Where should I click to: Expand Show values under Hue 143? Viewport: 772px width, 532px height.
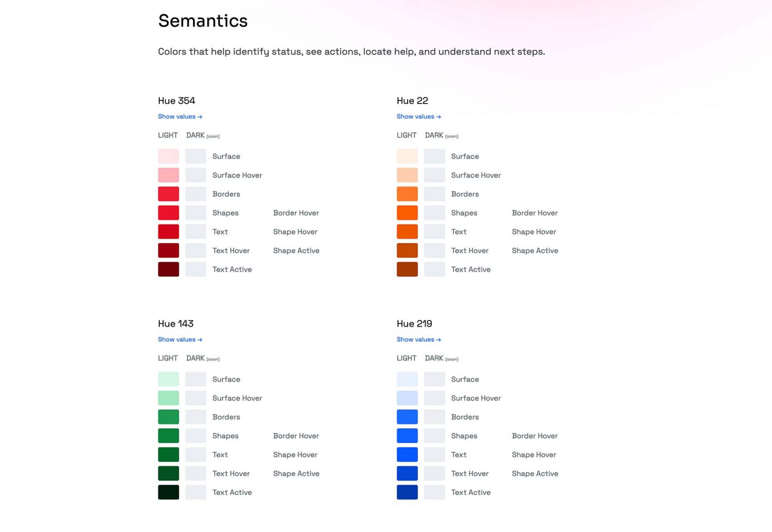(x=180, y=340)
